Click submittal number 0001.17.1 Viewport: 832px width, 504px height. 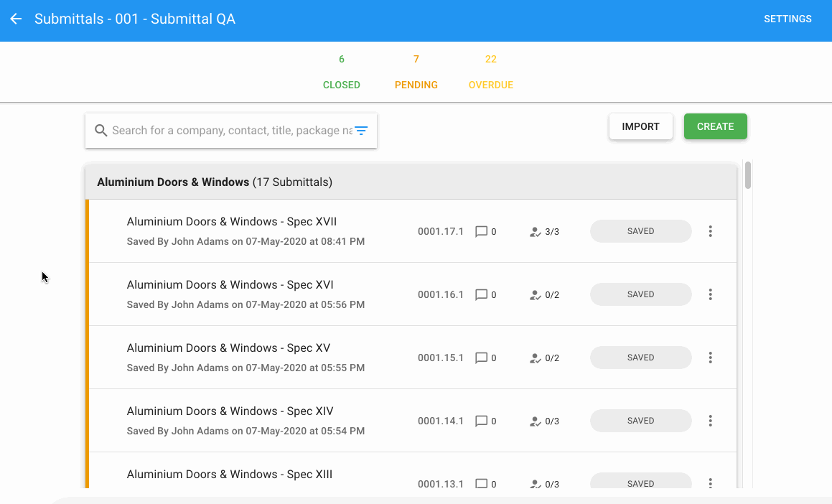(441, 231)
